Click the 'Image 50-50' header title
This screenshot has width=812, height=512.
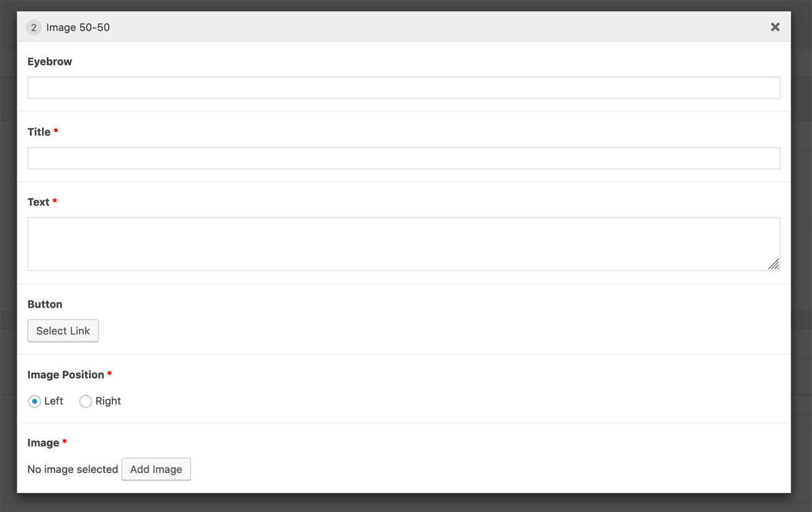(x=78, y=27)
